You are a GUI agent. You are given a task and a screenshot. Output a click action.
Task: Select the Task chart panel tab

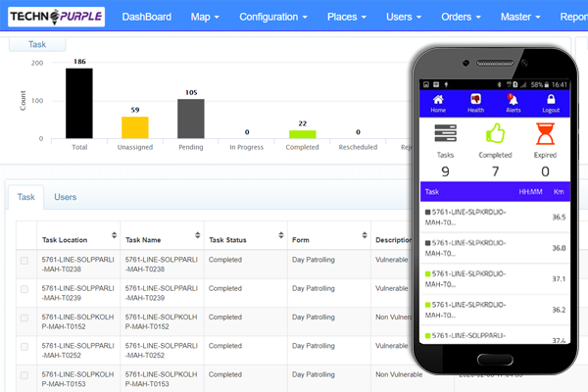(37, 44)
